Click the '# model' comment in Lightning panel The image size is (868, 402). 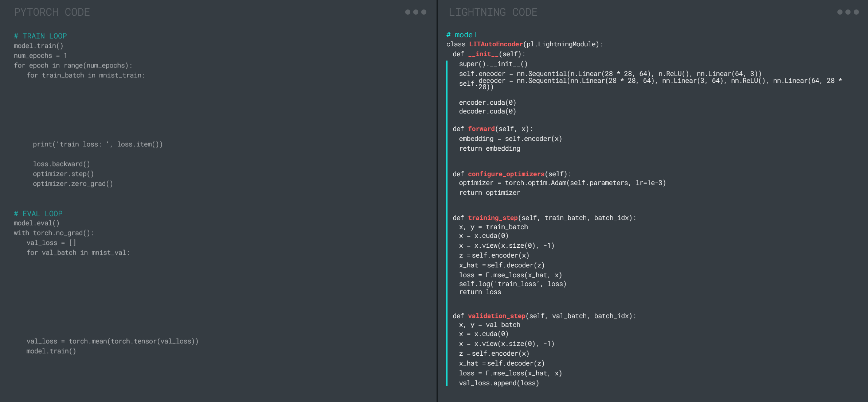click(x=461, y=35)
